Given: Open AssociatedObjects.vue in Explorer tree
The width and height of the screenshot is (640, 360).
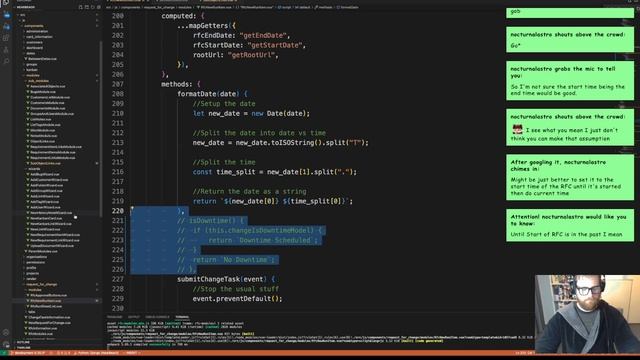Looking at the screenshot, I should (46, 86).
